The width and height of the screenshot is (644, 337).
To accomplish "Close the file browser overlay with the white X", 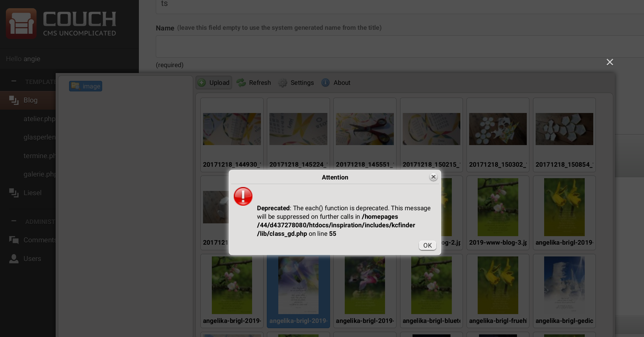I will tap(610, 62).
